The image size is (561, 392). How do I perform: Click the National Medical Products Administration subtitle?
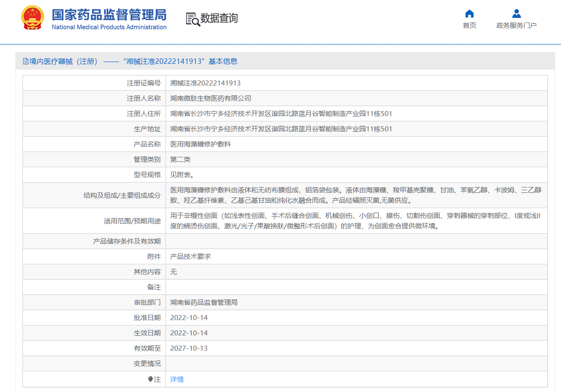click(109, 27)
